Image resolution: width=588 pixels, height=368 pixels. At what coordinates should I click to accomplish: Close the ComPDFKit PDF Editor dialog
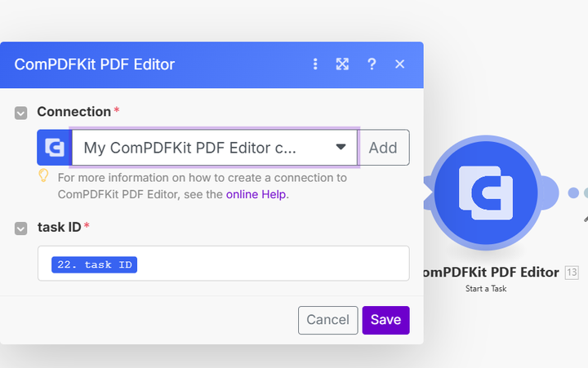point(399,64)
